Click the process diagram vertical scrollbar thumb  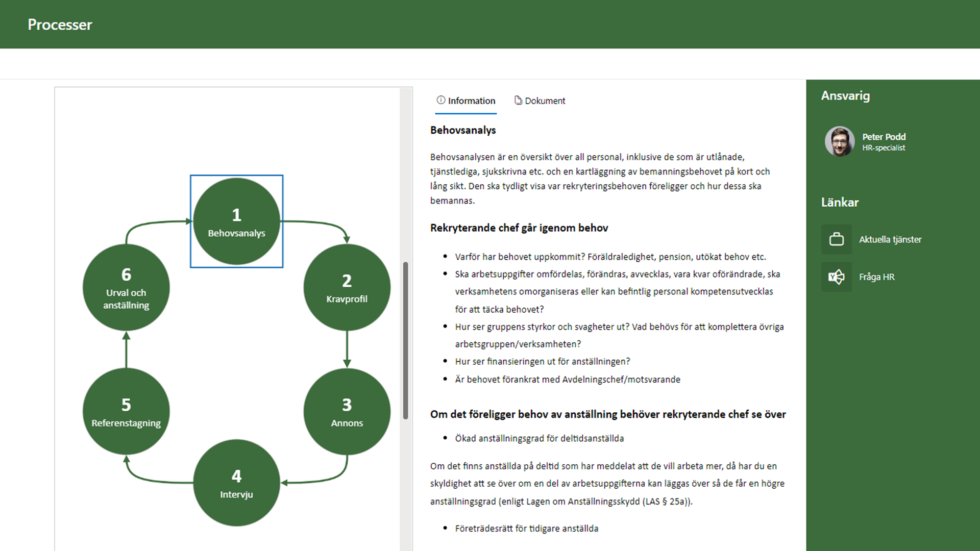[x=406, y=340]
